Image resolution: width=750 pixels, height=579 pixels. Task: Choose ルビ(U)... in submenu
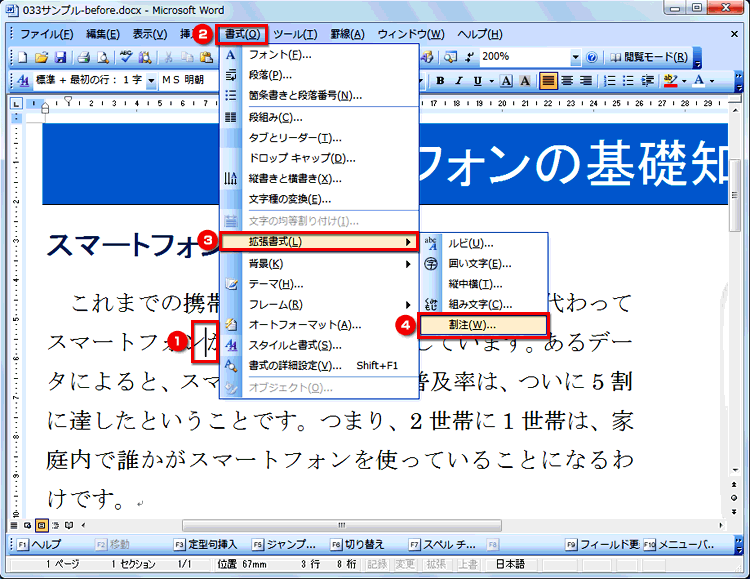click(x=484, y=244)
